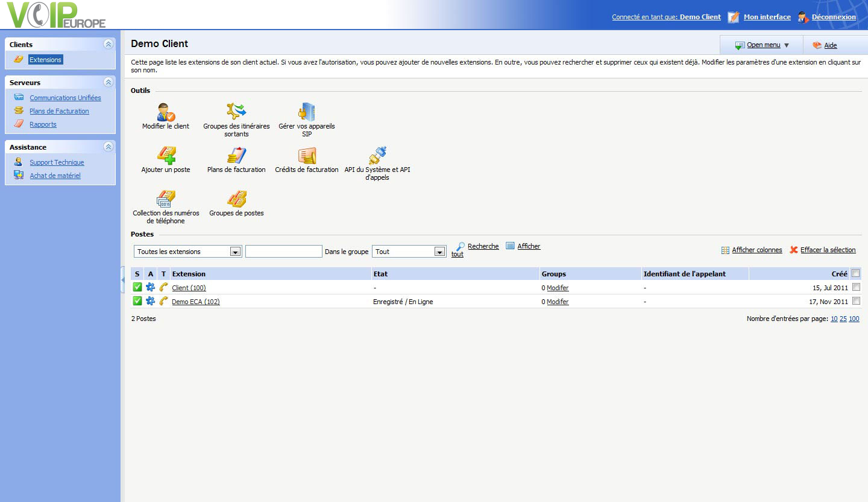868x502 pixels.
Task: Open the Open menu in header
Action: [763, 45]
